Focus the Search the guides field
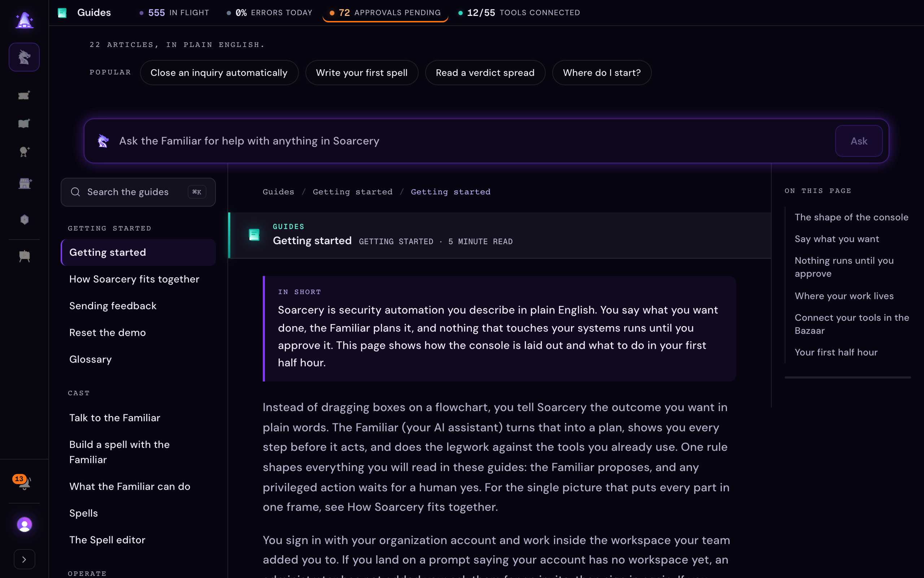924x578 pixels. pos(138,192)
